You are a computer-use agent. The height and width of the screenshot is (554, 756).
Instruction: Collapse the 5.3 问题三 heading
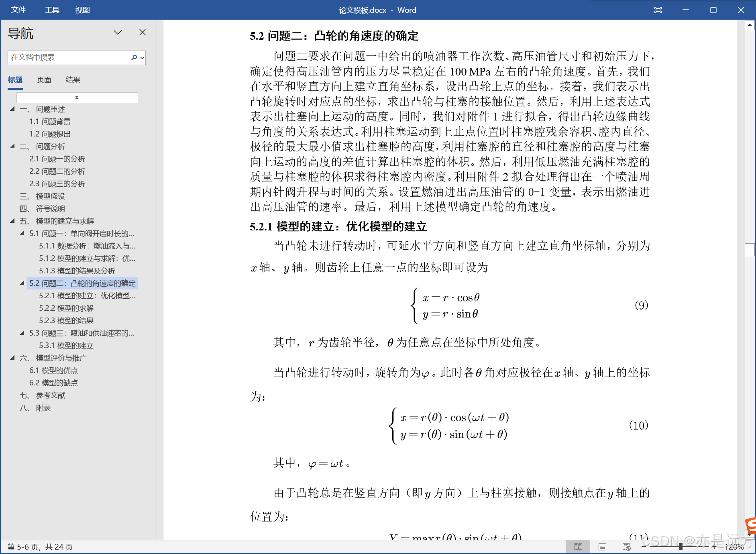click(x=22, y=333)
